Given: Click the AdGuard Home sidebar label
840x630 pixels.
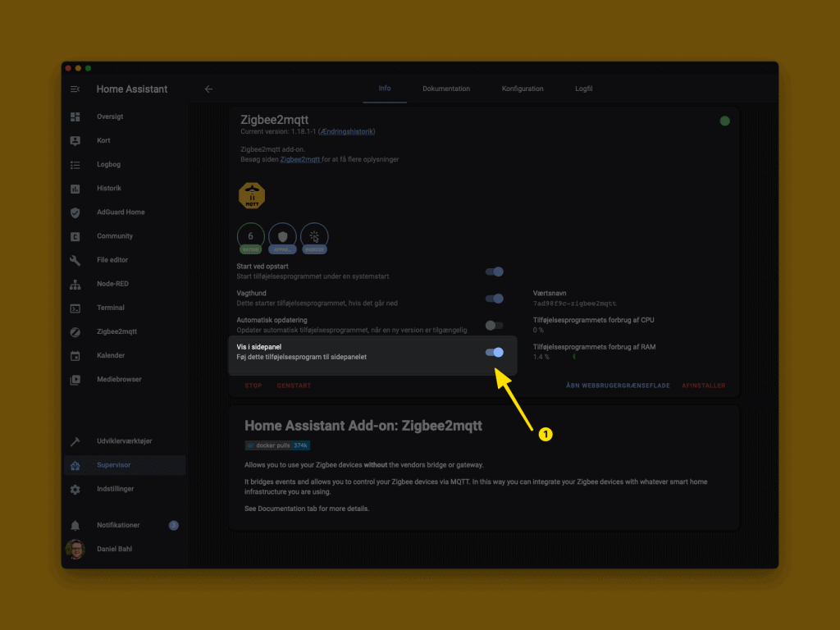Looking at the screenshot, I should [121, 212].
